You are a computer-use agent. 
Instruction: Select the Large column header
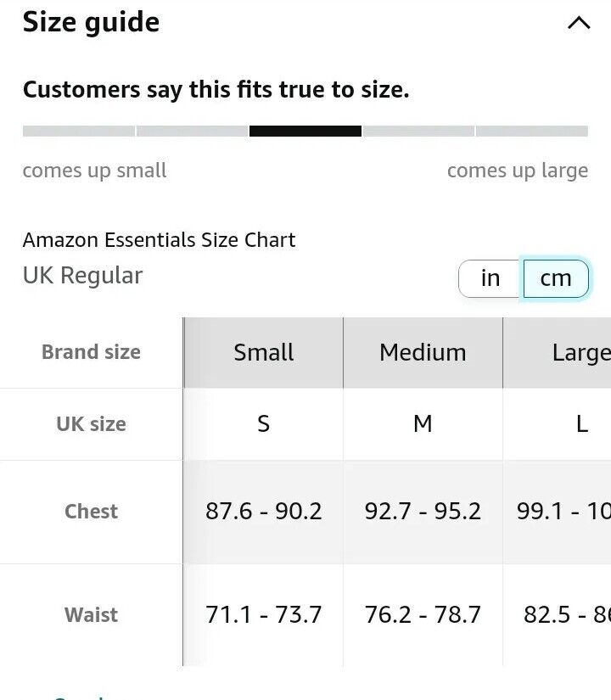(557, 353)
